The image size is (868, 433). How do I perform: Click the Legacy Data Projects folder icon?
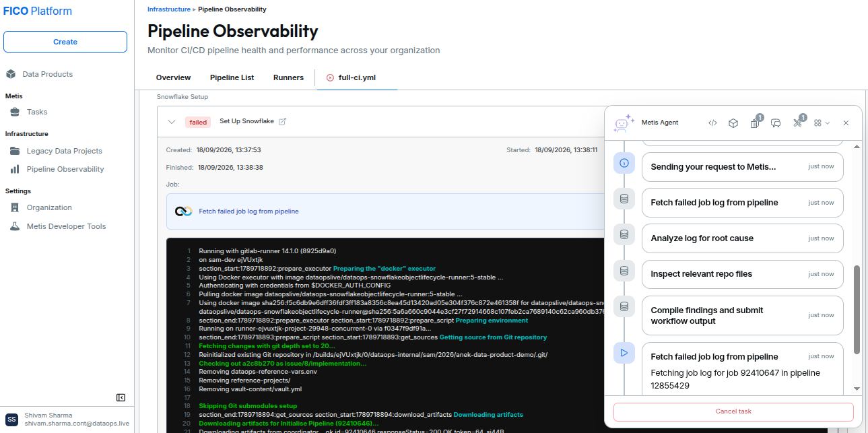[x=15, y=151]
